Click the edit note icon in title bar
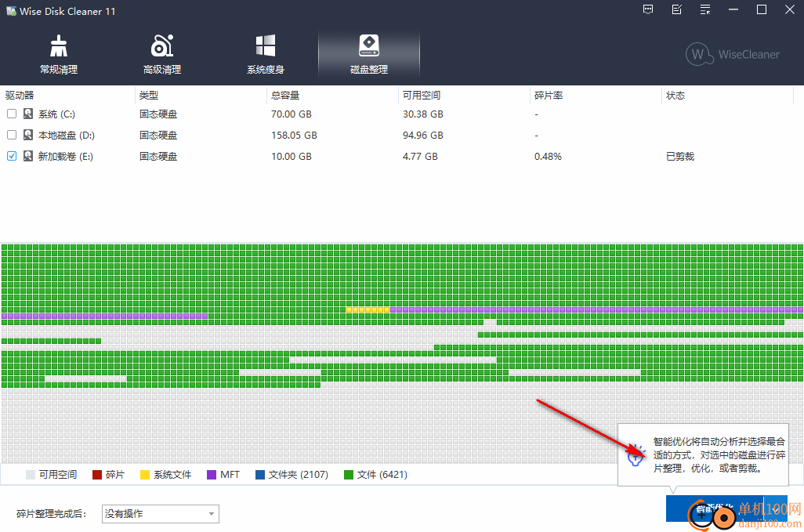 point(677,9)
